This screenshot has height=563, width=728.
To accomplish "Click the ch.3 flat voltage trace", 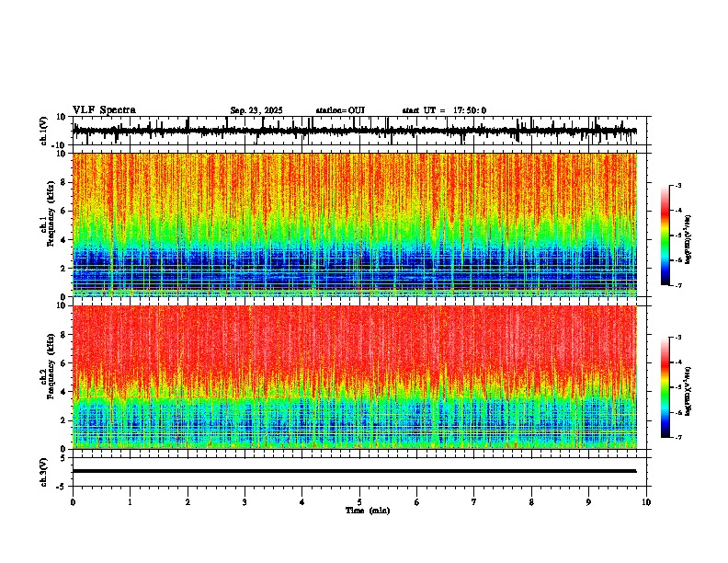I will pyautogui.click(x=354, y=471).
